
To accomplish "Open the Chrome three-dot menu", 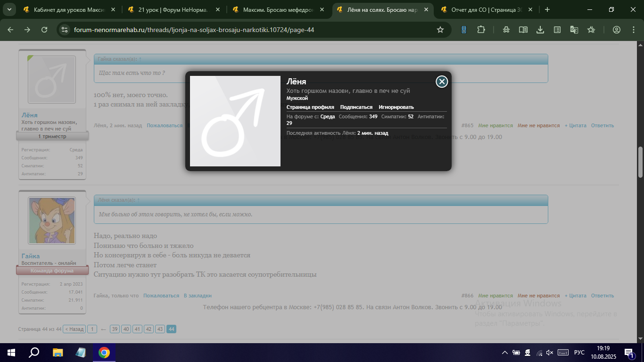I will (x=633, y=30).
